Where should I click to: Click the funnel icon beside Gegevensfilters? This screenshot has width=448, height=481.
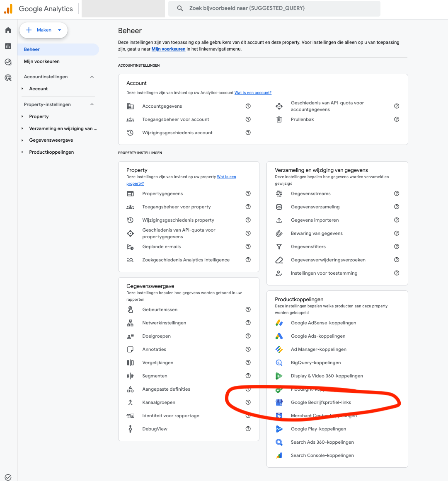tap(279, 247)
